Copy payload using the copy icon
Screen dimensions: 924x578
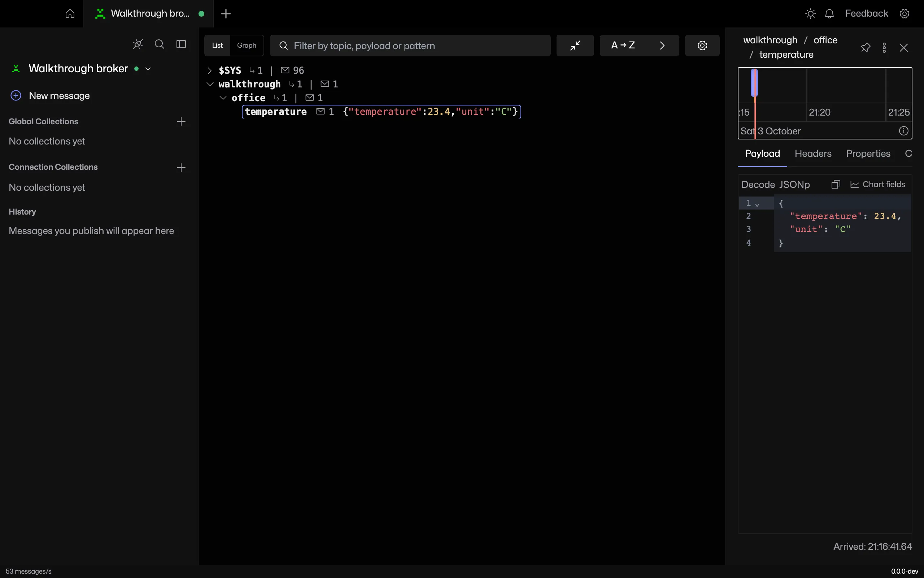[x=836, y=185]
